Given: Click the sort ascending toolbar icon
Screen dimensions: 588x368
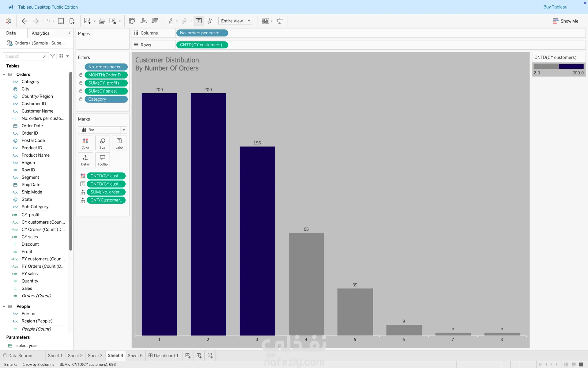Looking at the screenshot, I should click(x=143, y=21).
